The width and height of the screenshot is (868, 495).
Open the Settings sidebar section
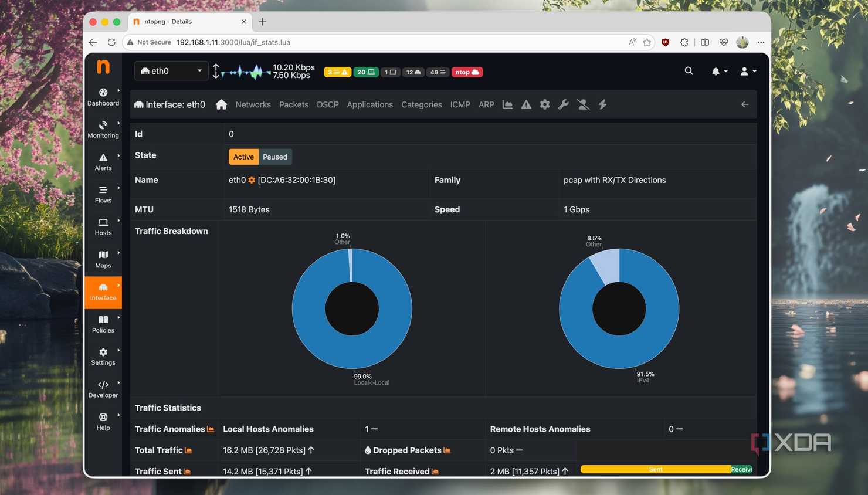click(103, 357)
